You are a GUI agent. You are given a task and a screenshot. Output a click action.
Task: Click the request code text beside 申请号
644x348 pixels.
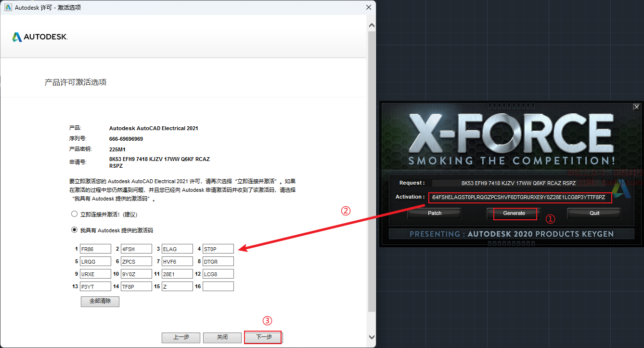point(159,162)
